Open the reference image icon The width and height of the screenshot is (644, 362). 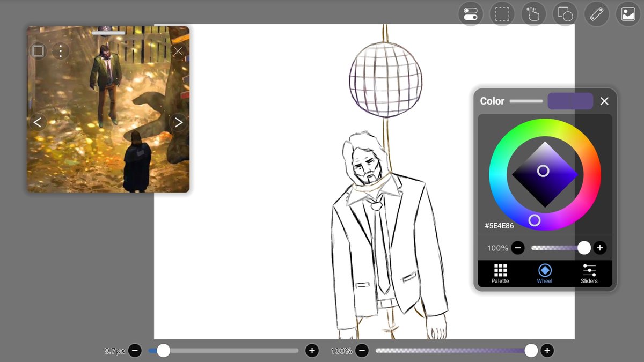pyautogui.click(x=628, y=14)
